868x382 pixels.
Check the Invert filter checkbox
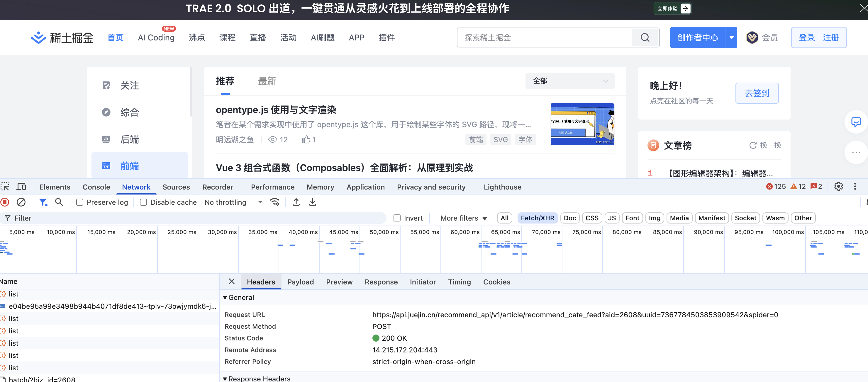[x=397, y=218]
